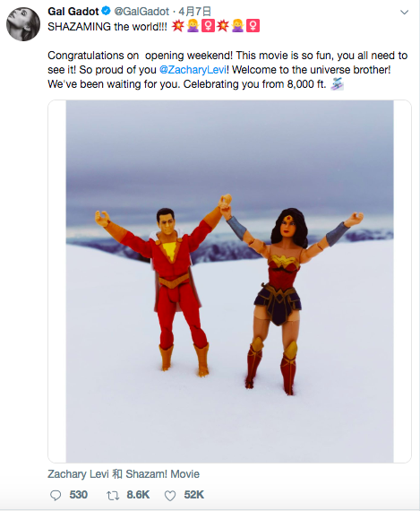420x511 pixels.
Task: Click the 52K likes count
Action: point(194,495)
